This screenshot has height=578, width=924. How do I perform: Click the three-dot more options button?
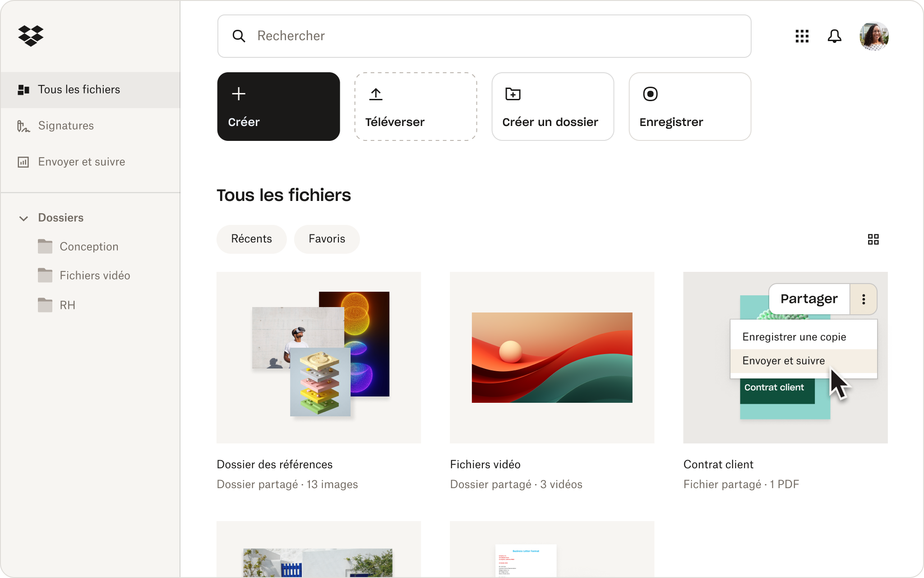click(x=864, y=299)
